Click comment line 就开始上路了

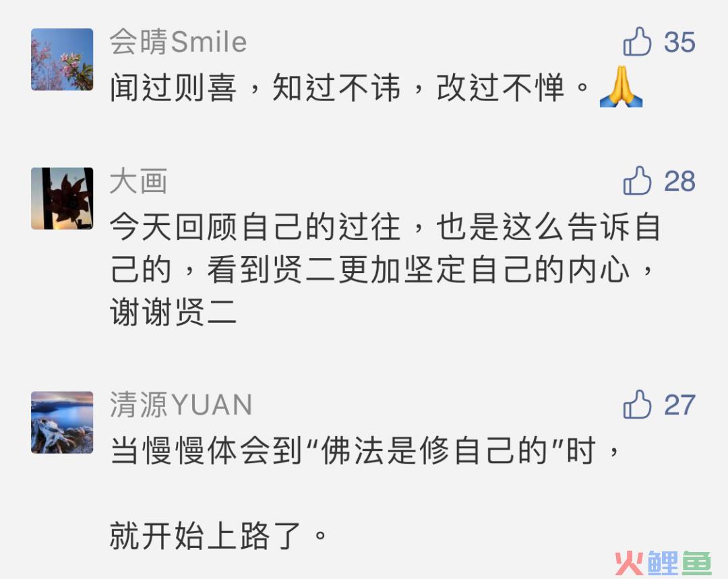[x=218, y=535]
